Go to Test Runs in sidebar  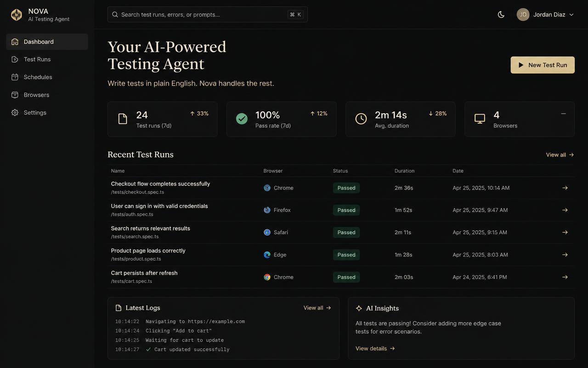47,59
